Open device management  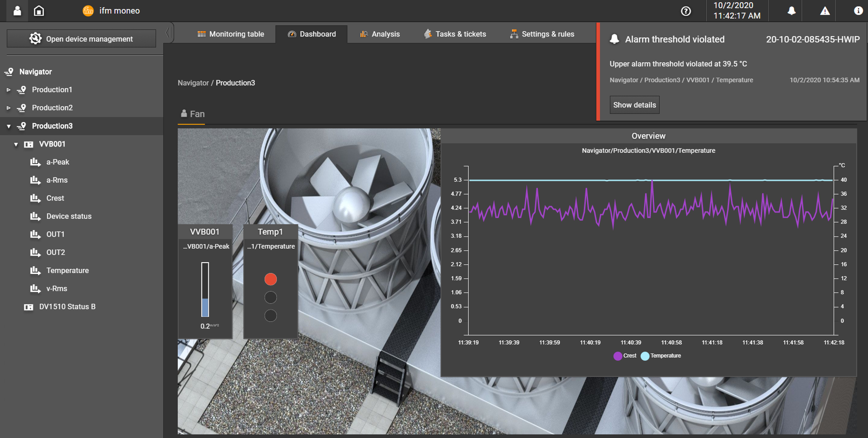pos(81,39)
